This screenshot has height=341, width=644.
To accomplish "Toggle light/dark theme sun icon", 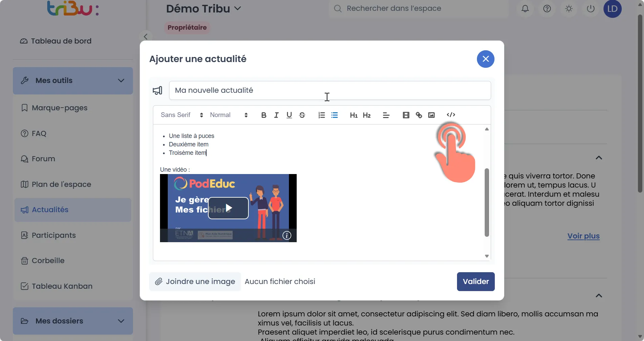I will (x=569, y=9).
